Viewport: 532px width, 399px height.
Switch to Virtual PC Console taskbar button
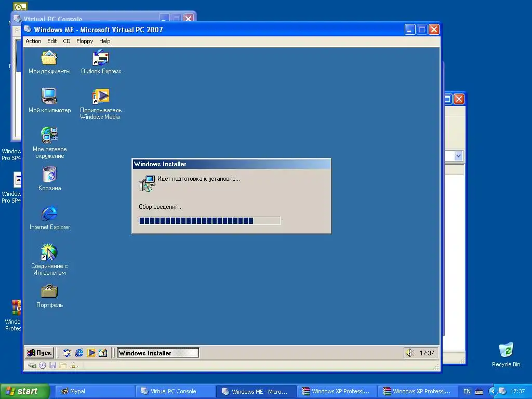(176, 391)
